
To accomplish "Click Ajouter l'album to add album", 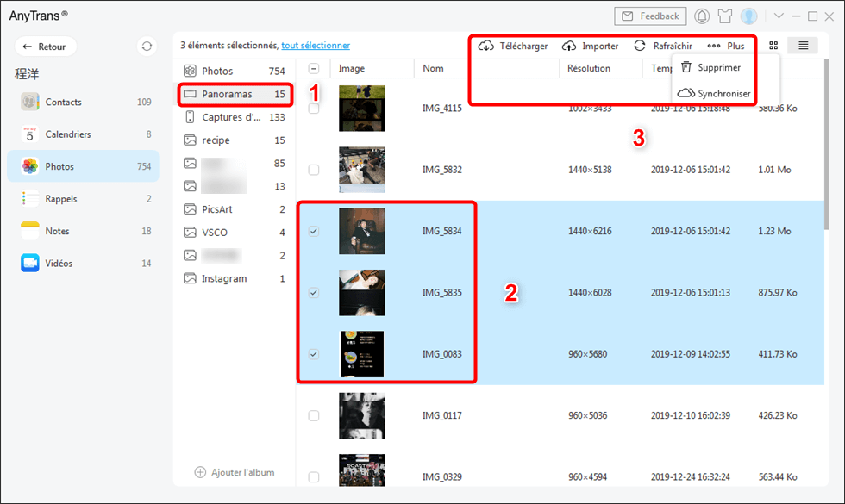I will point(235,472).
